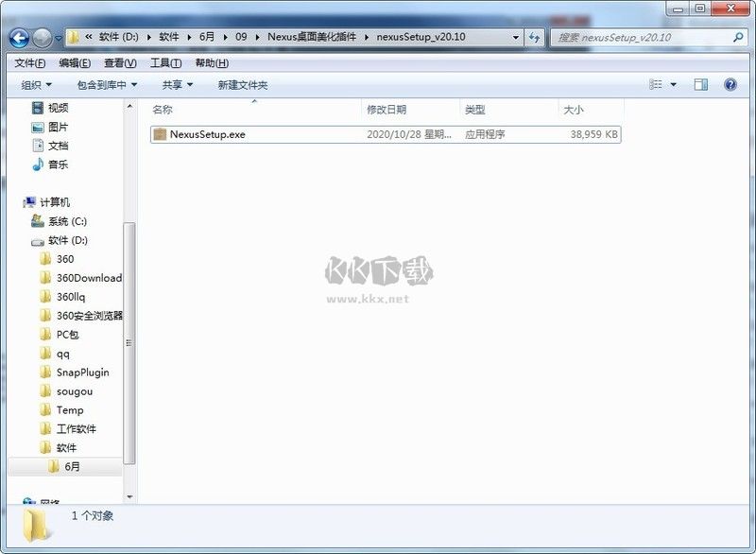This screenshot has width=756, height=554.
Task: Click the search magnifier icon
Action: click(738, 37)
